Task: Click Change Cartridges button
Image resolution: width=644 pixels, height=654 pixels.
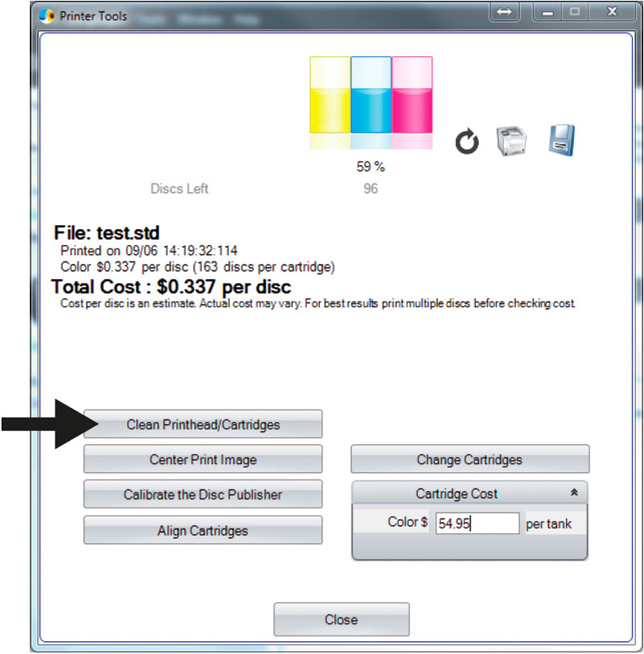Action: tap(470, 459)
